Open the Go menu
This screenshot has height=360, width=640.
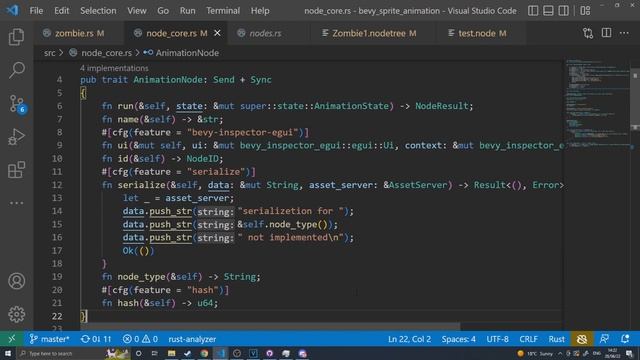point(163,11)
